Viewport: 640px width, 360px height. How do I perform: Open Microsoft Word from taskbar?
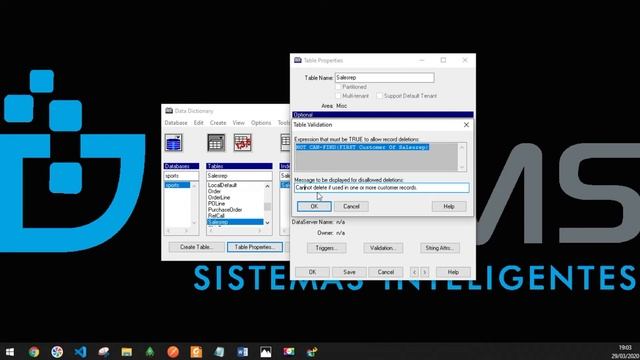[242, 351]
